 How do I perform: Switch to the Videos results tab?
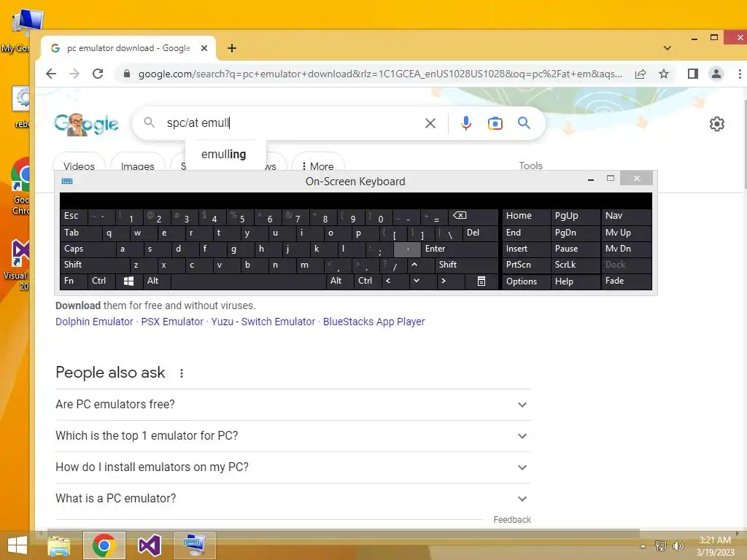pyautogui.click(x=79, y=166)
